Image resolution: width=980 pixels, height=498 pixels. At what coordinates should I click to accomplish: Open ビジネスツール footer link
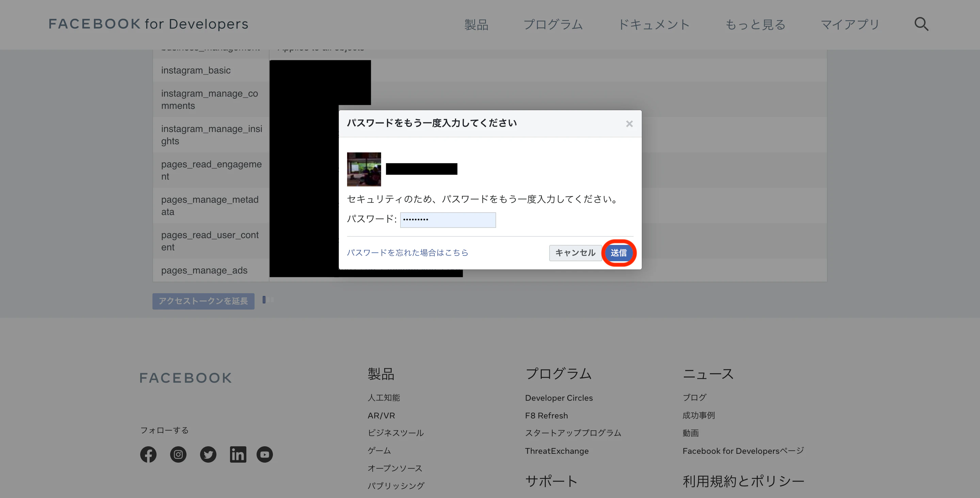(396, 433)
